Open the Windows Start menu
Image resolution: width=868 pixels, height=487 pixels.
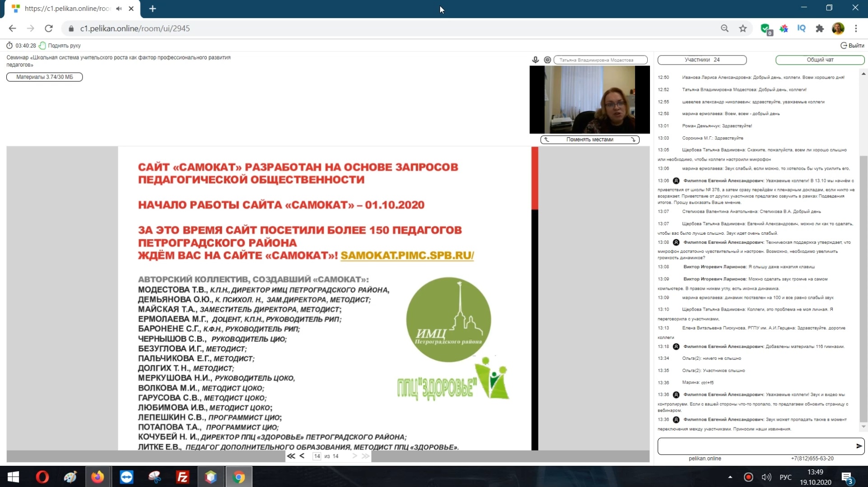click(x=13, y=477)
